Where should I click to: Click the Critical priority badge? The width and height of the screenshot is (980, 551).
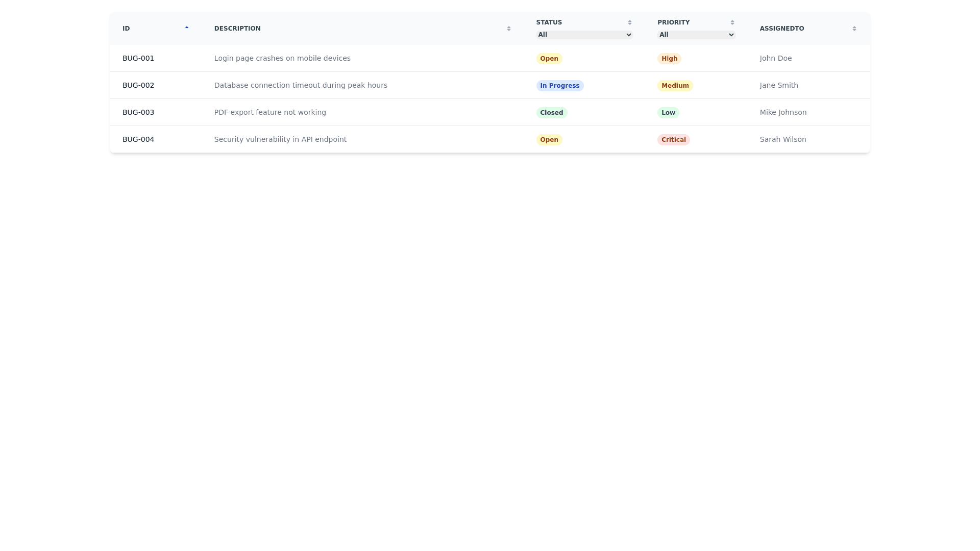[x=673, y=140]
